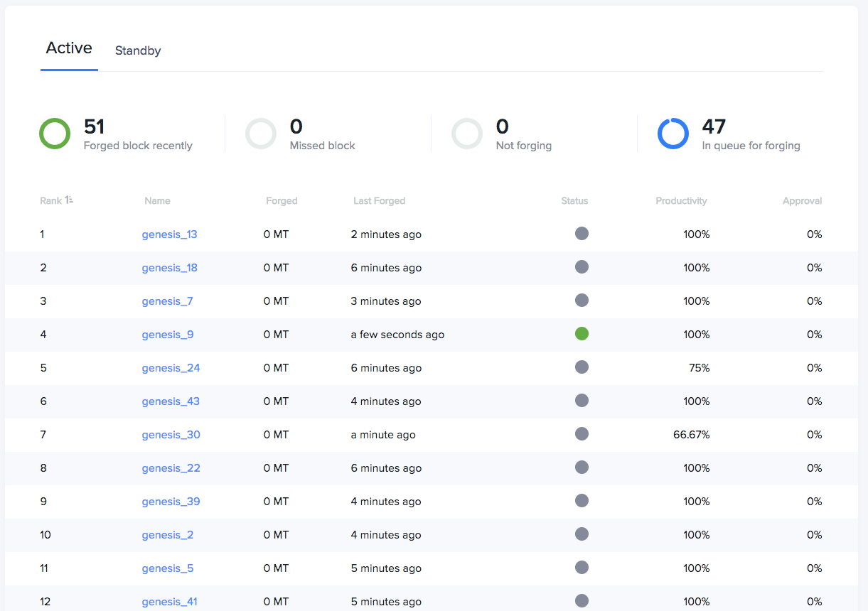The image size is (868, 611).
Task: Open delegate genesis_2 details
Action: pos(168,535)
